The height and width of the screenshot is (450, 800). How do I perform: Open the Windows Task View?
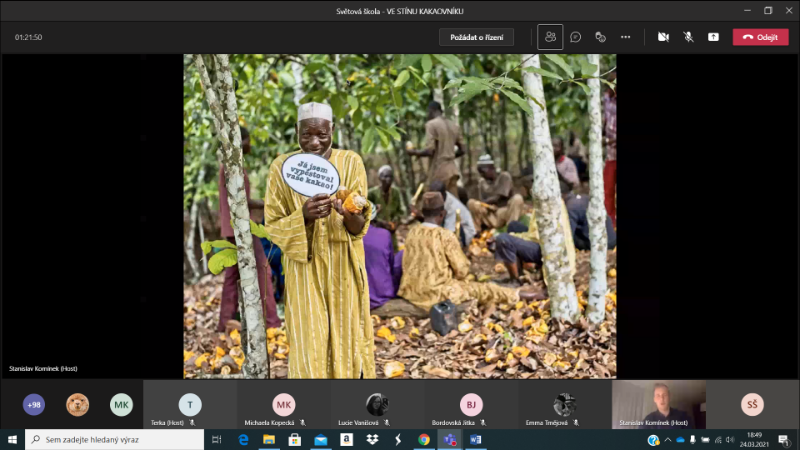(x=217, y=439)
